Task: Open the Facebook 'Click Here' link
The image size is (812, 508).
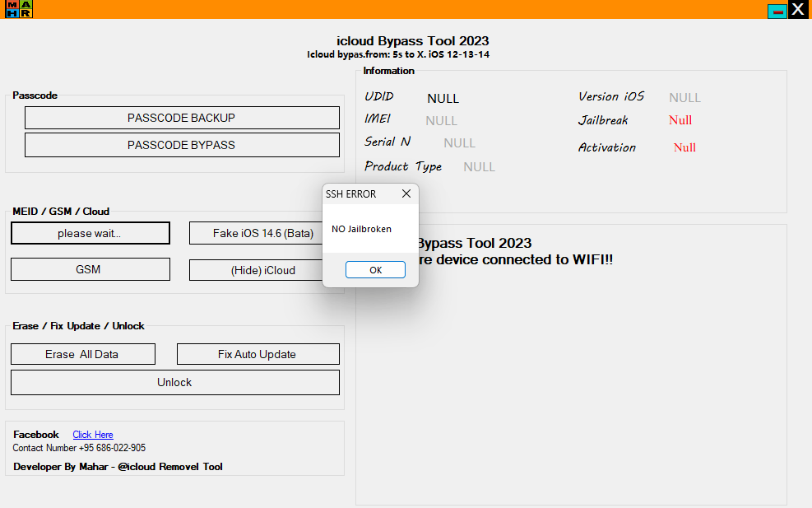Action: [93, 435]
